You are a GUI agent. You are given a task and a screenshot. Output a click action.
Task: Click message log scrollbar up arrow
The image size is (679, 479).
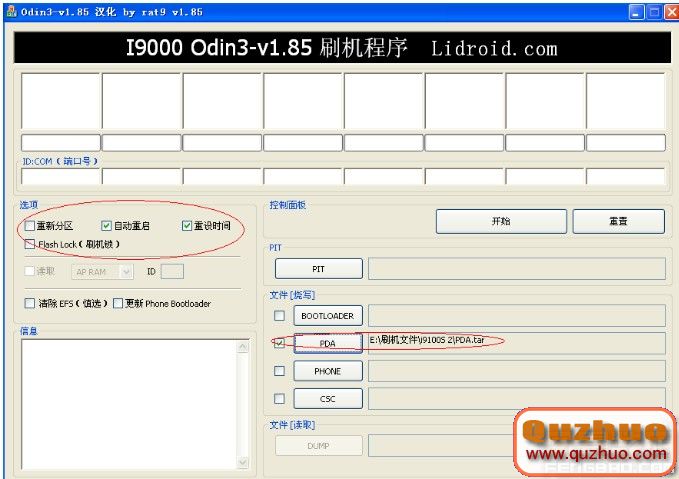(x=243, y=346)
